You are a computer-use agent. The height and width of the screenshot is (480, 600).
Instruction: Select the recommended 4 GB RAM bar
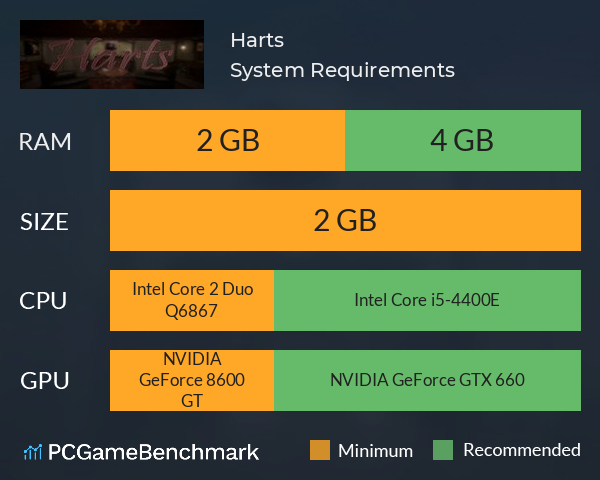coord(463,140)
